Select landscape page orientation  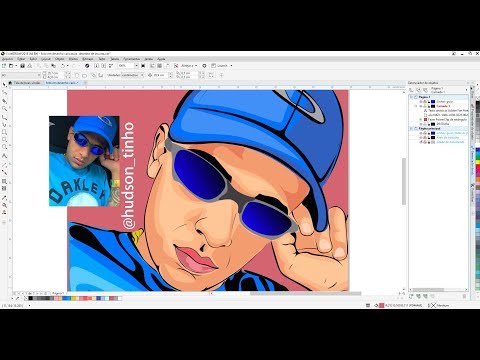point(84,75)
